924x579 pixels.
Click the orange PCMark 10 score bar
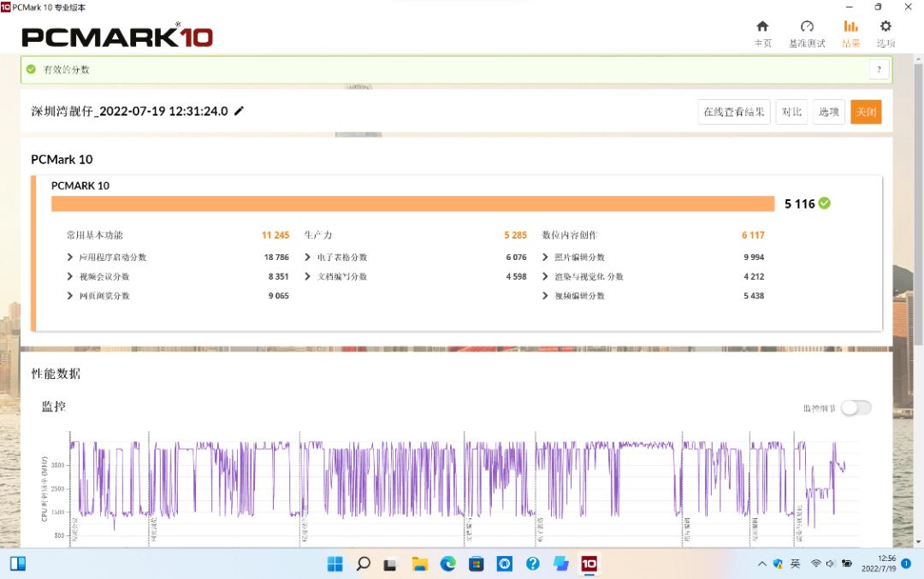(412, 204)
